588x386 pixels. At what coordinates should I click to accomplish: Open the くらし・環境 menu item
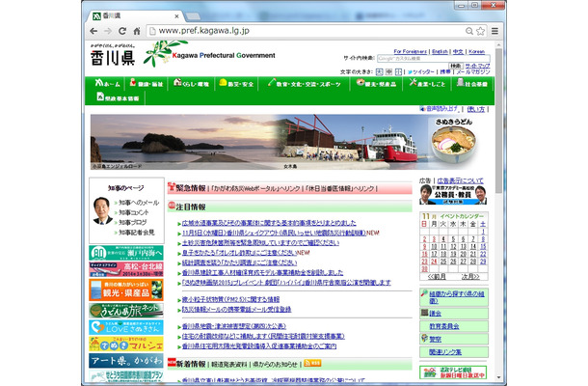[191, 83]
